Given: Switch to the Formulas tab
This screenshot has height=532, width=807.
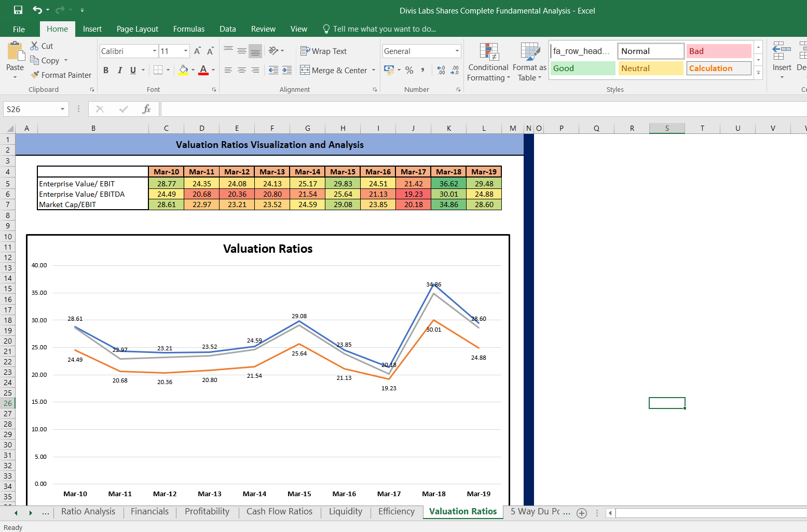Looking at the screenshot, I should 189,29.
